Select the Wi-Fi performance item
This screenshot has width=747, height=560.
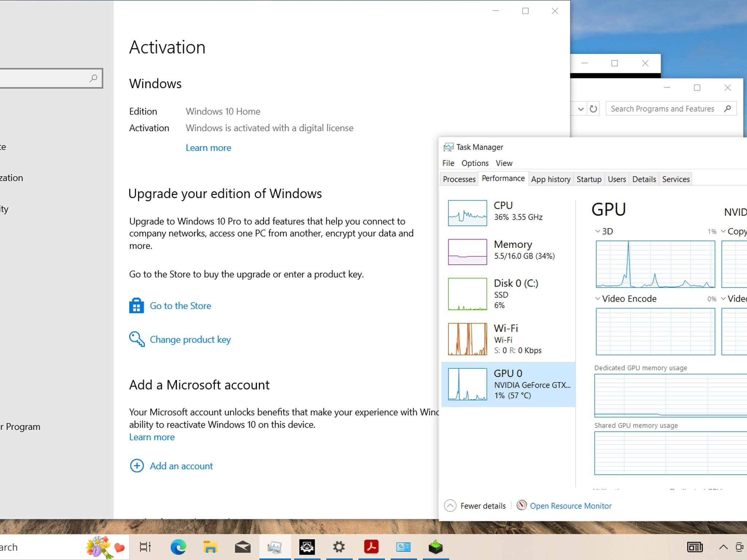[508, 339]
